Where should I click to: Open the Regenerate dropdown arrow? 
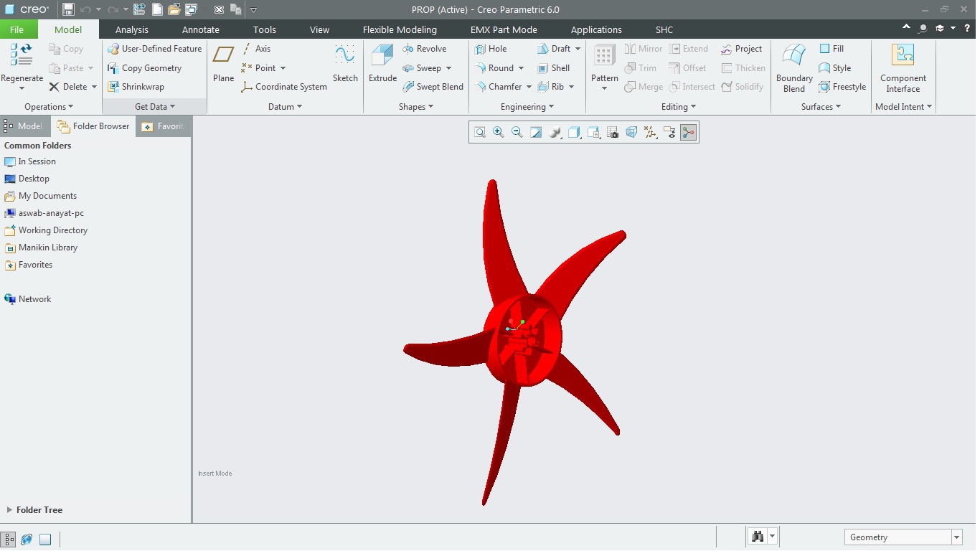click(22, 88)
